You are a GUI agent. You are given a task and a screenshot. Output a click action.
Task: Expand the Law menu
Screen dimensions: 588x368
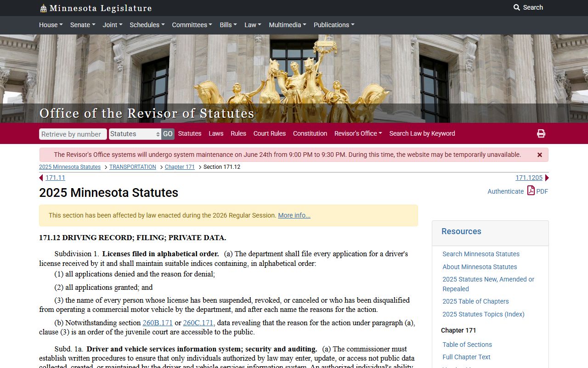tap(253, 25)
